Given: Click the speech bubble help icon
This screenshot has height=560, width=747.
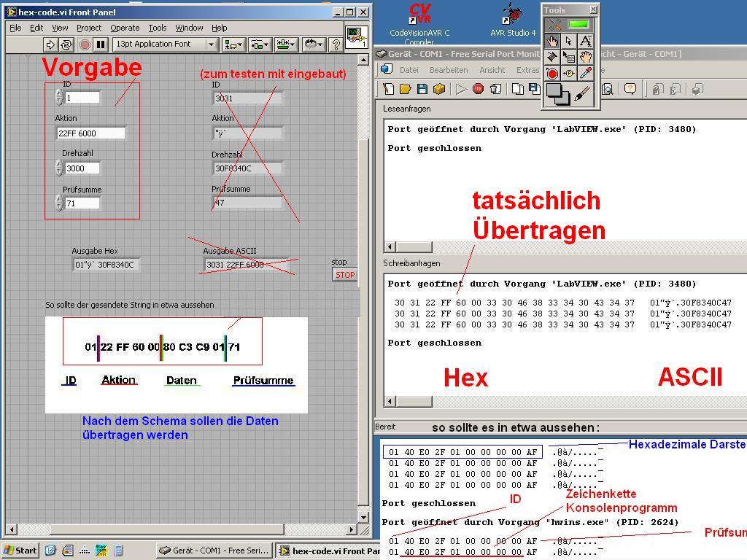Looking at the screenshot, I should (x=630, y=89).
